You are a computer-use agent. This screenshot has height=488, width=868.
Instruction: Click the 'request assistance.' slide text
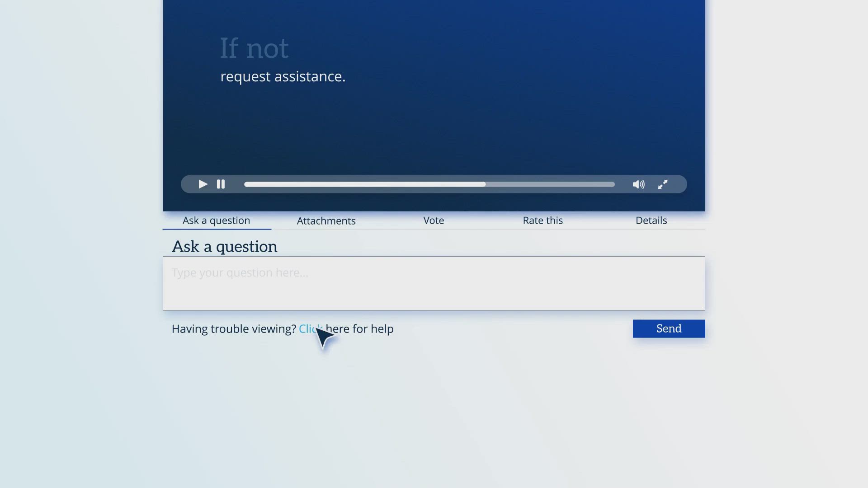(283, 77)
